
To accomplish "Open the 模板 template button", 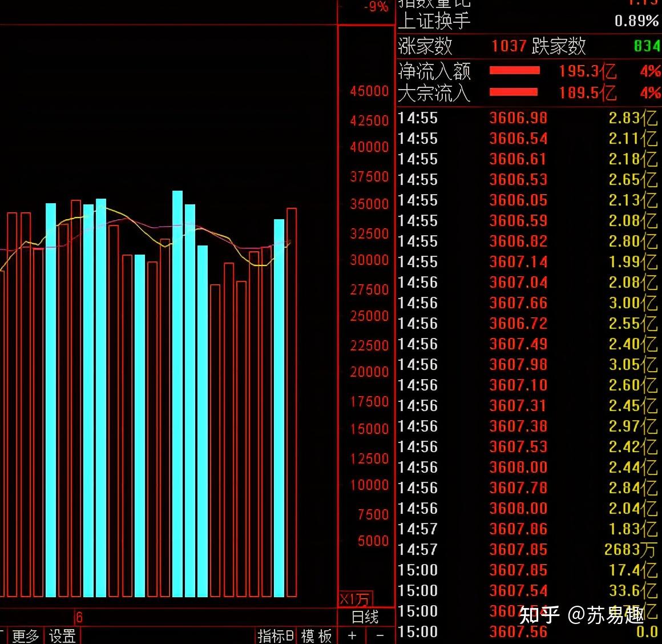I will click(x=316, y=635).
